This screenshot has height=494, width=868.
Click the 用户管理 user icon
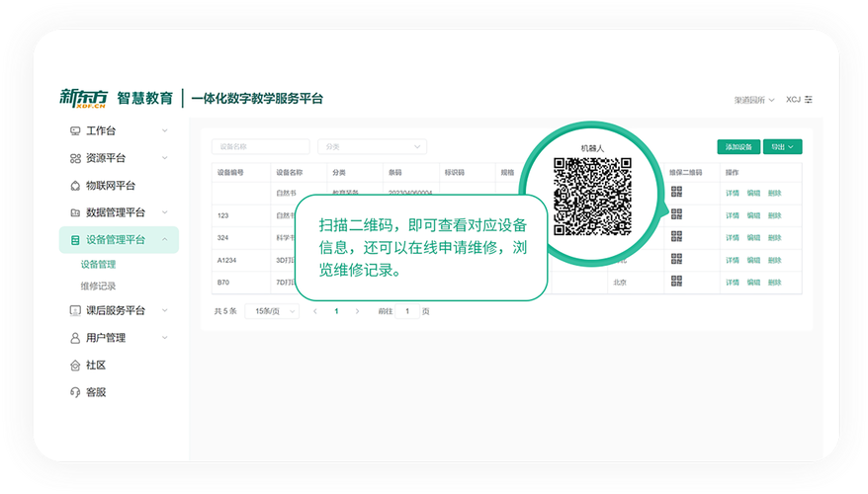coord(75,338)
